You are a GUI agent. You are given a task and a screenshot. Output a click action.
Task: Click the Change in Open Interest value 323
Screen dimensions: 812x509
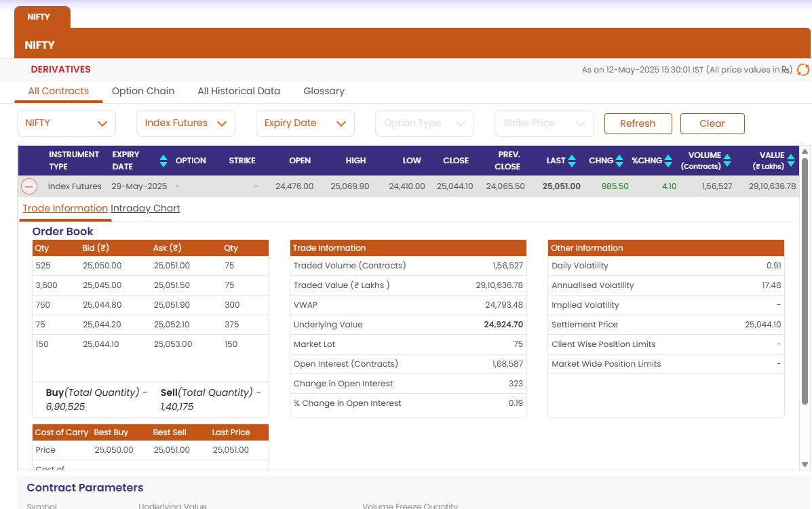pos(516,384)
